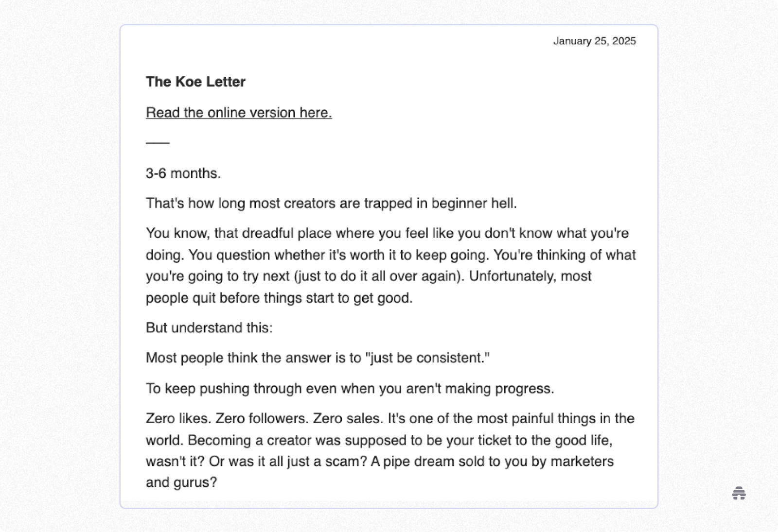The height and width of the screenshot is (532, 778).
Task: Select 'The Koe Letter' bold heading
Action: coord(195,82)
